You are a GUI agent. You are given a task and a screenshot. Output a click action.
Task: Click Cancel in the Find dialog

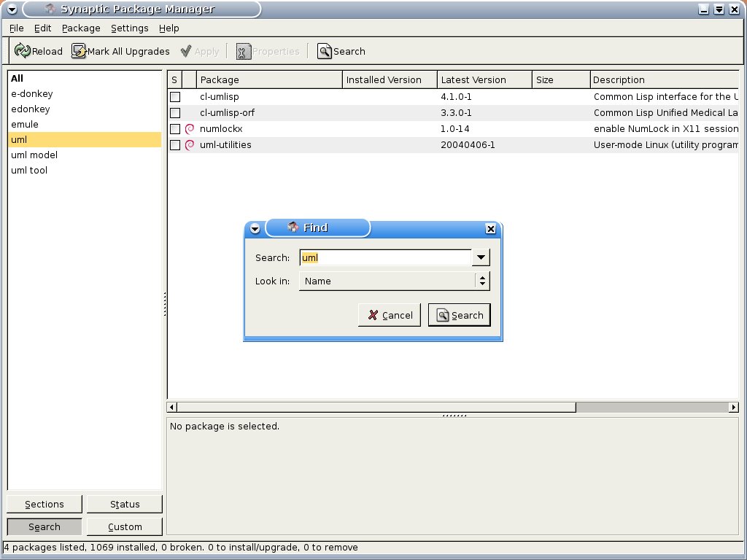(x=390, y=315)
